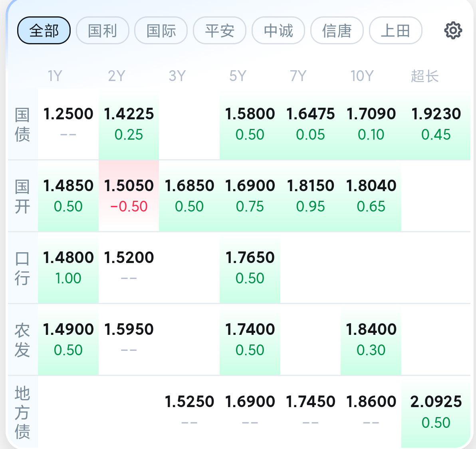The image size is (476, 449).
Task: Open the 信唐 tab
Action: (337, 30)
